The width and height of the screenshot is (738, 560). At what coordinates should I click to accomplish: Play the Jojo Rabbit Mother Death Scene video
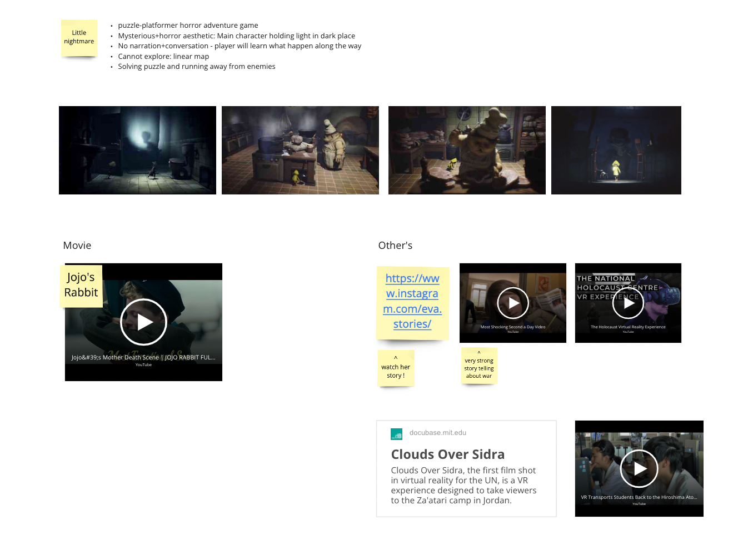pos(143,322)
